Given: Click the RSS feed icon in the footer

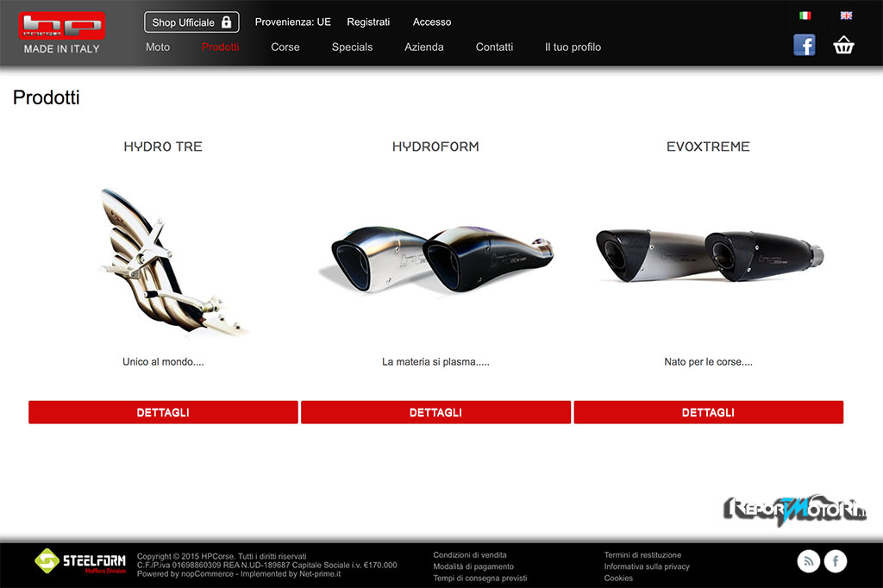Looking at the screenshot, I should [808, 561].
